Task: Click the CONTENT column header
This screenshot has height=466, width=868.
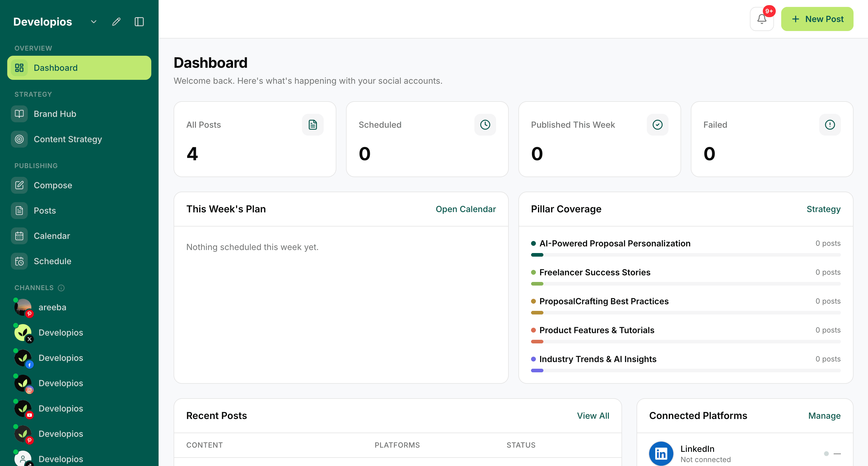Action: coord(204,445)
